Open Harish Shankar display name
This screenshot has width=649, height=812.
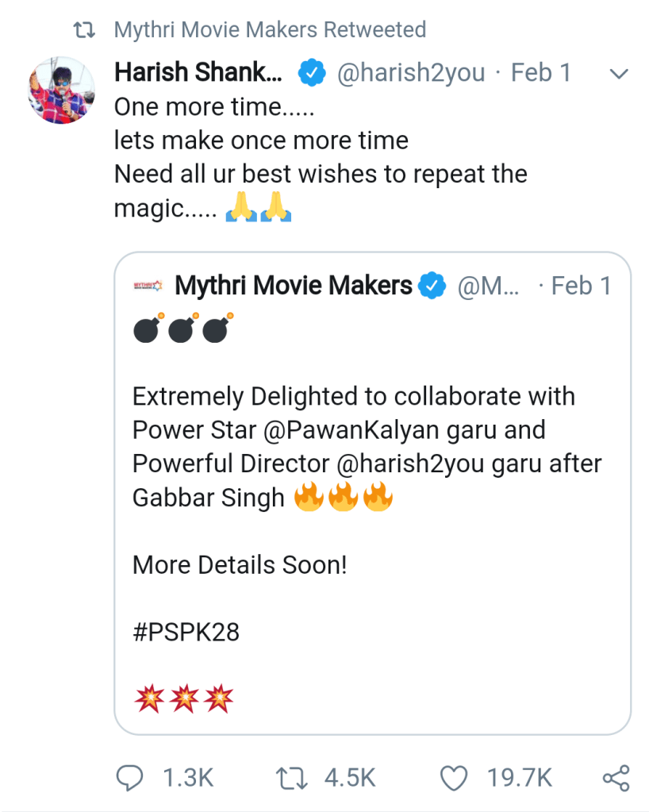click(x=198, y=73)
